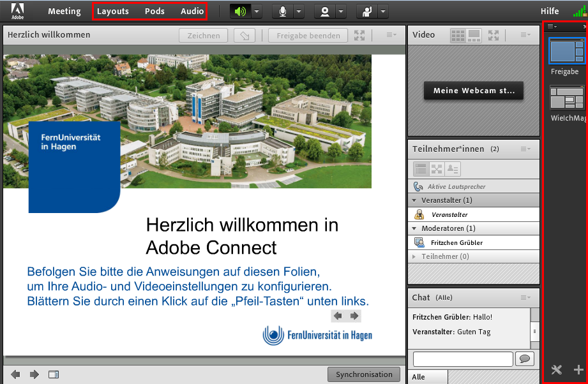Select Fritzchen Grübler in attendee list

click(474, 243)
